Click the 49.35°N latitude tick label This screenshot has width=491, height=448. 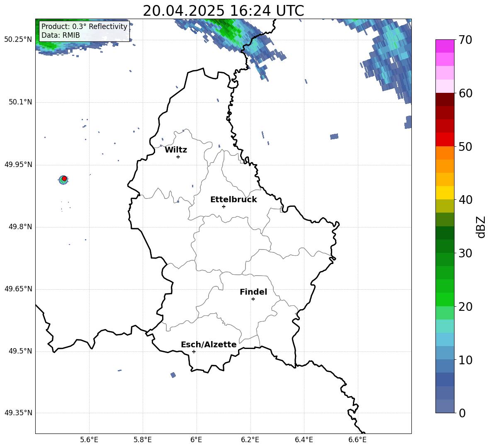(x=18, y=413)
